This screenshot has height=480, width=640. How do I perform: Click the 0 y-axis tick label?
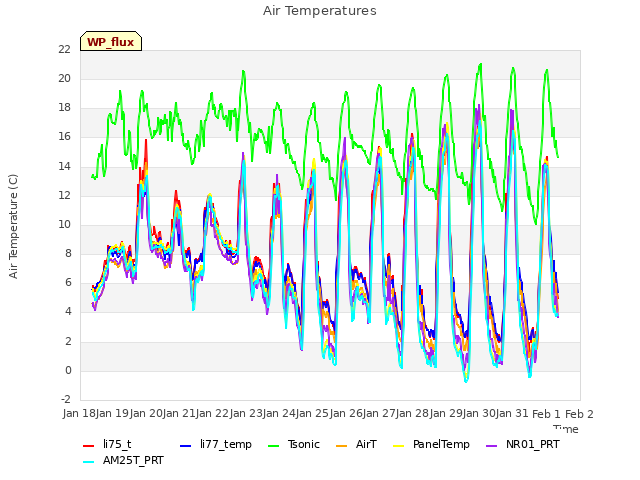coord(68,371)
